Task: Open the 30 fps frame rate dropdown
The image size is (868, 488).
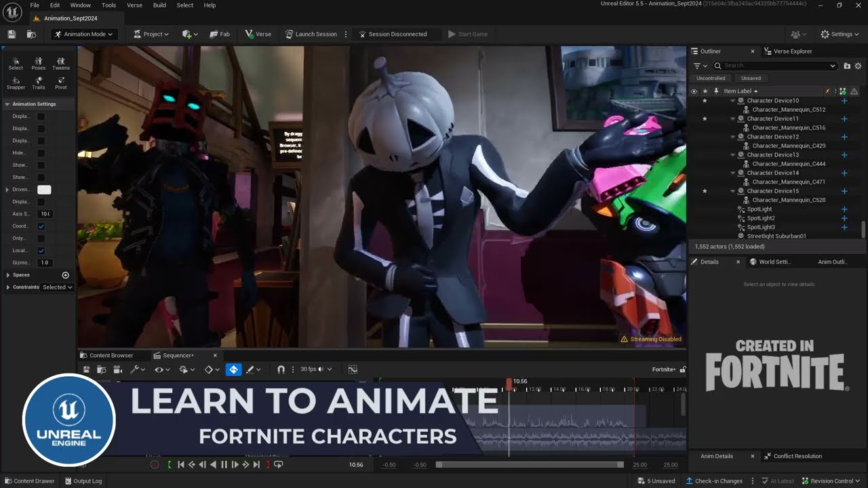Action: pos(315,369)
